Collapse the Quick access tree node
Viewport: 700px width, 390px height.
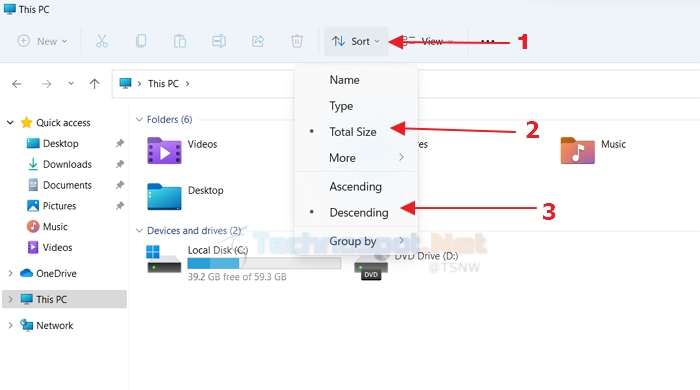pyautogui.click(x=10, y=122)
